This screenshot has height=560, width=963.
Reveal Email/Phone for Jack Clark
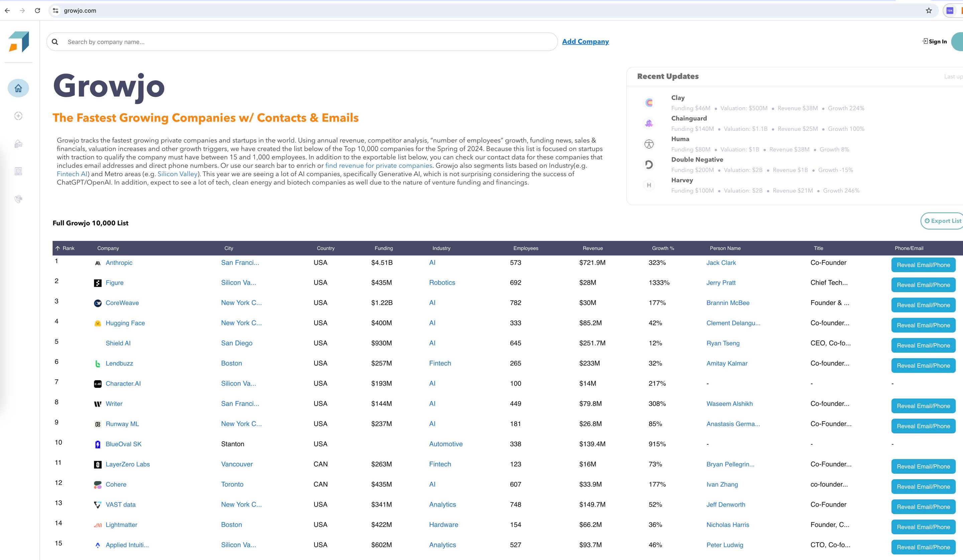923,265
